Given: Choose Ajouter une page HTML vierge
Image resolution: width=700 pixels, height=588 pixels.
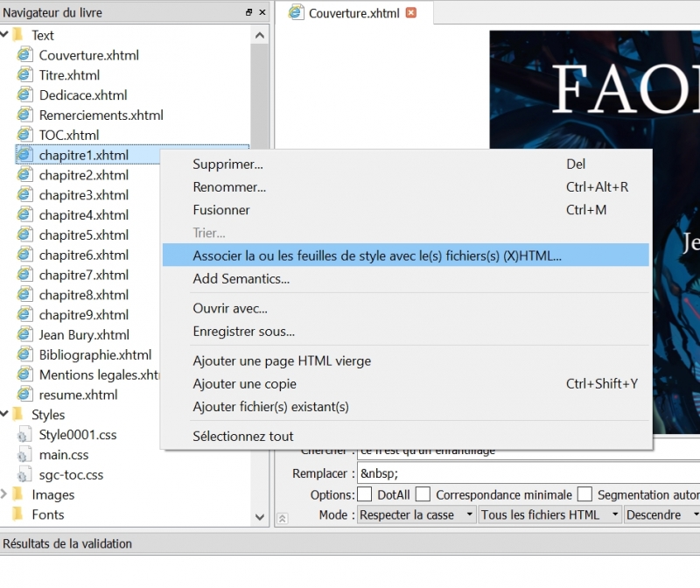Looking at the screenshot, I should pos(282,360).
